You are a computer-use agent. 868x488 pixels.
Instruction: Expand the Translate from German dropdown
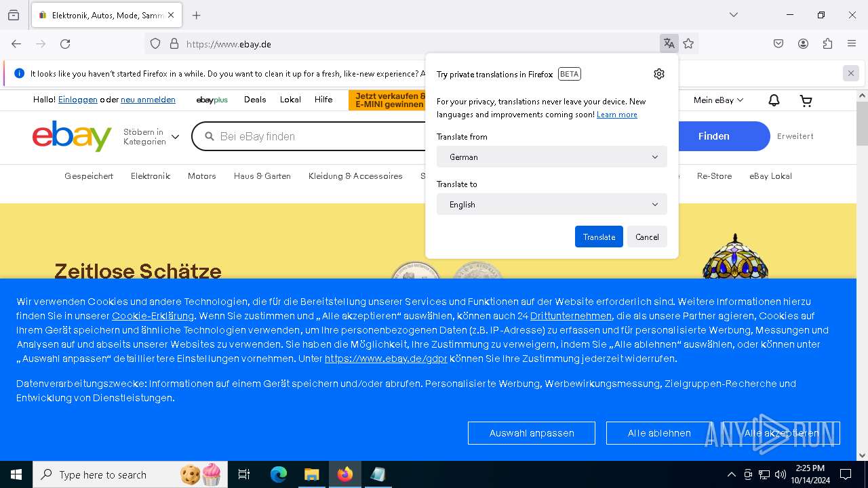552,157
